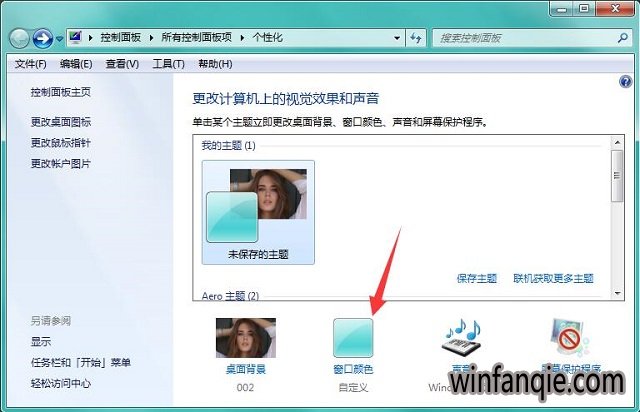Click the magnifier search icon
The image size is (640, 412).
coord(622,38)
